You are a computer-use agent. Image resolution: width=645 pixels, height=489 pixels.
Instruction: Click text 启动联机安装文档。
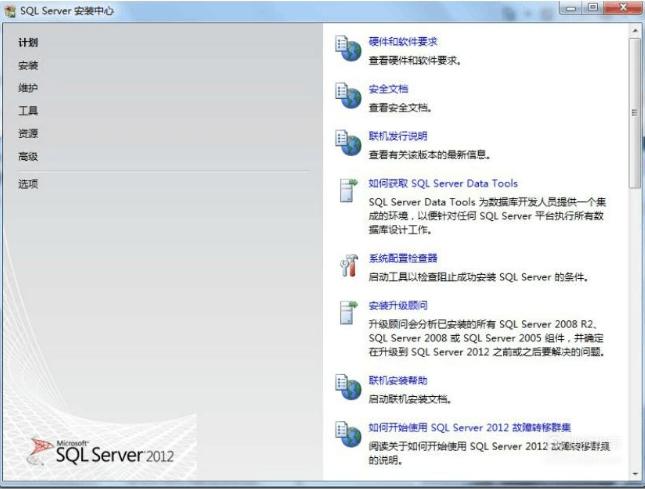click(x=410, y=399)
